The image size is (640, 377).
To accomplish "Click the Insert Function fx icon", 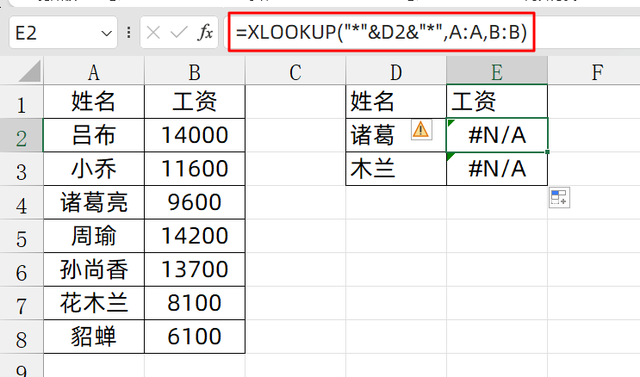I will click(x=205, y=32).
